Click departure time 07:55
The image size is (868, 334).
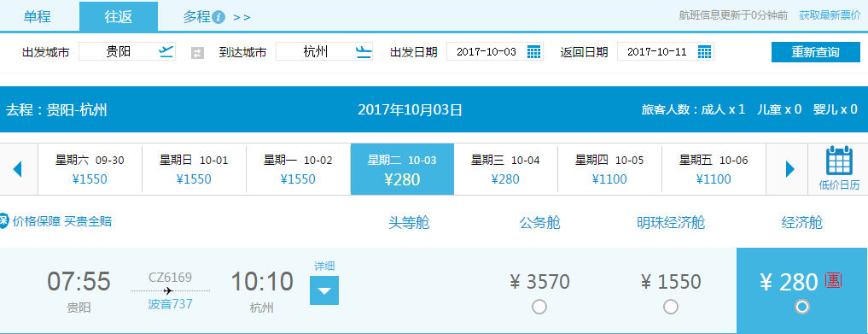79,281
